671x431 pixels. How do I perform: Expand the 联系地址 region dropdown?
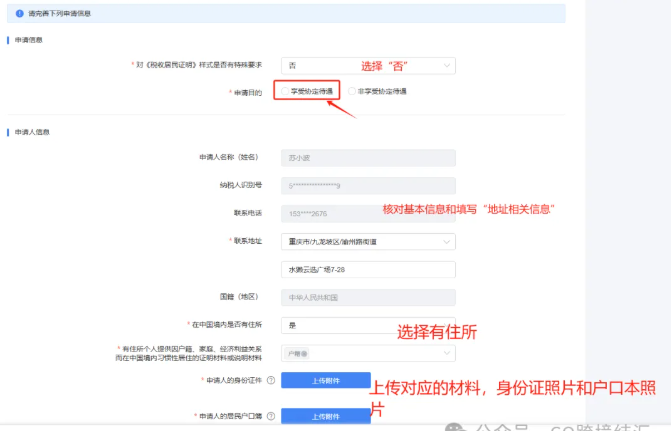(x=446, y=241)
